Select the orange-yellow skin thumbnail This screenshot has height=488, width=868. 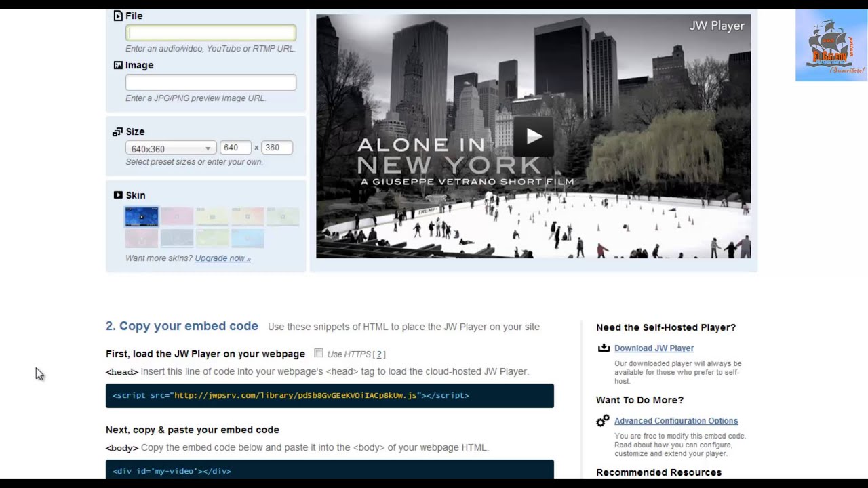pos(248,216)
